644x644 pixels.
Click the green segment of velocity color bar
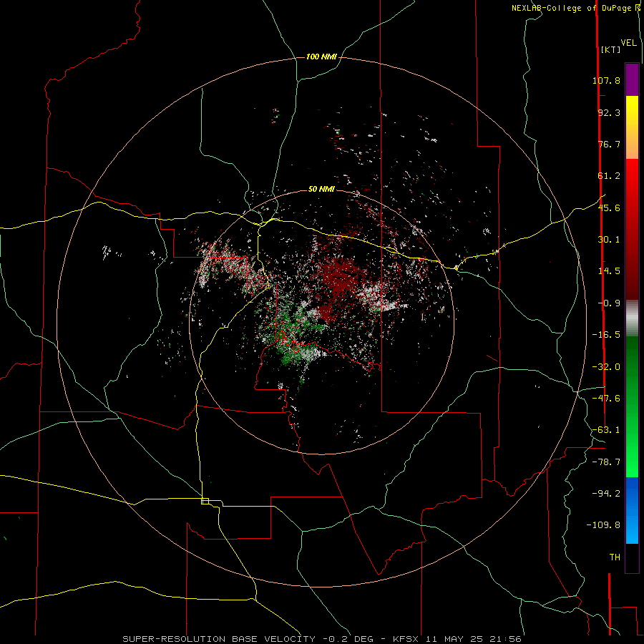[x=632, y=406]
